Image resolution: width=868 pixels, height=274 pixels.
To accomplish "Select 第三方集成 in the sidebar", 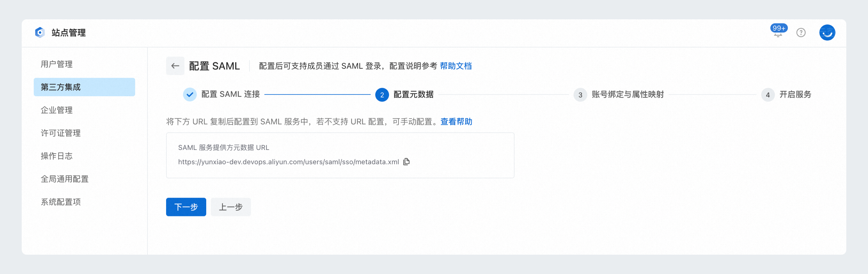I will pyautogui.click(x=84, y=87).
